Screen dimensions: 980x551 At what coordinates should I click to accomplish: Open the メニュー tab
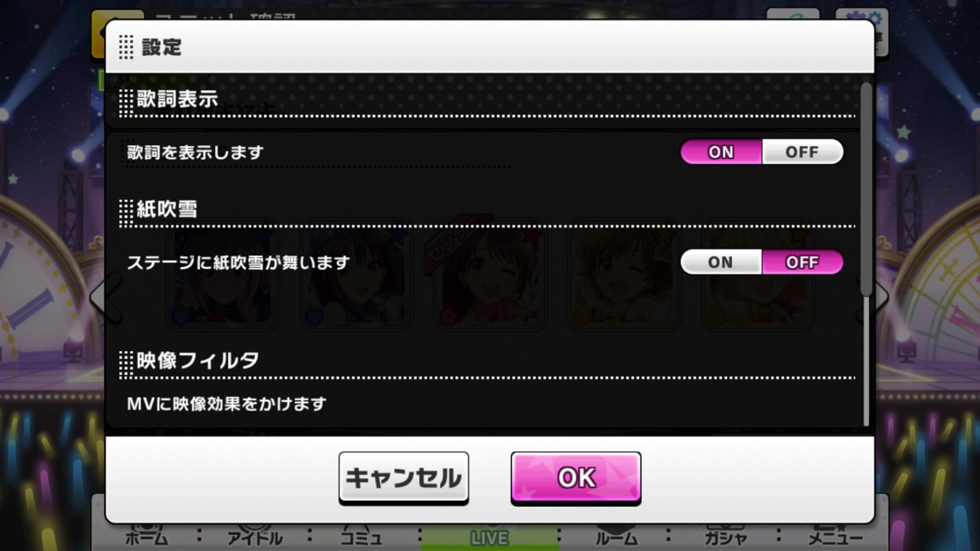(x=836, y=538)
